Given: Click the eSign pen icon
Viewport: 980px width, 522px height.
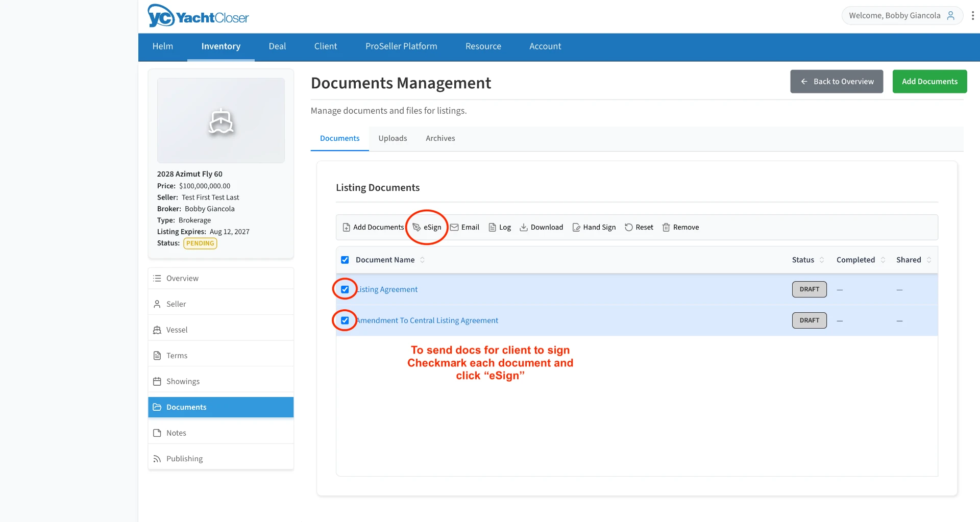Looking at the screenshot, I should click(x=416, y=227).
